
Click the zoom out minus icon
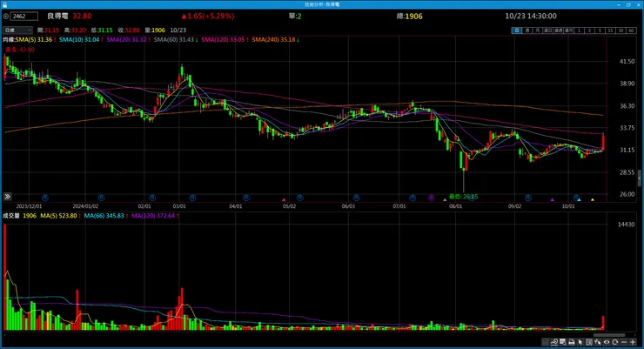click(624, 342)
